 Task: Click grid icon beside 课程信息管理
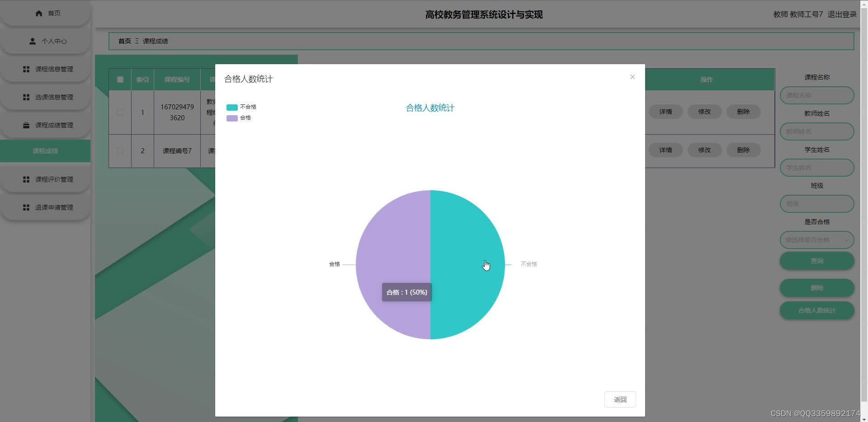(26, 69)
